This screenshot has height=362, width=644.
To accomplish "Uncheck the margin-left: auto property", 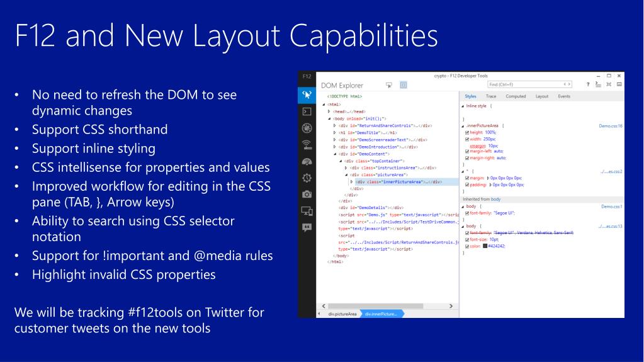I will (x=467, y=152).
